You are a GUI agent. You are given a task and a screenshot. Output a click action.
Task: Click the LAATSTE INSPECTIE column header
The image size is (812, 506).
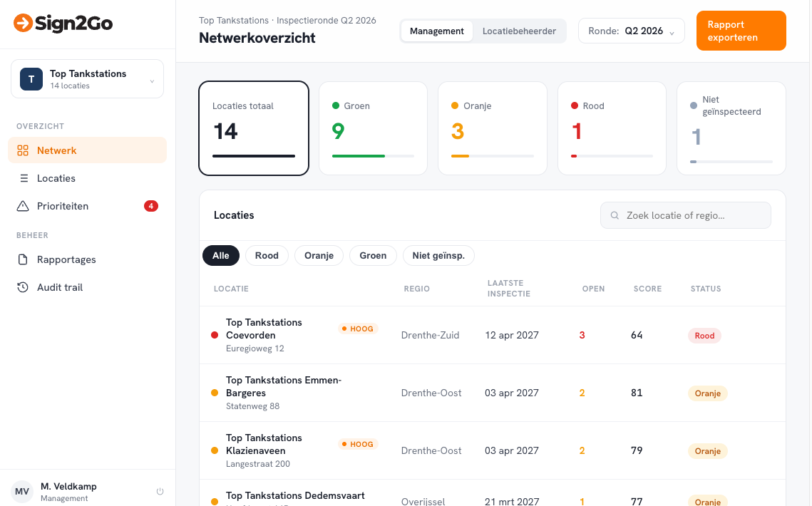point(508,289)
